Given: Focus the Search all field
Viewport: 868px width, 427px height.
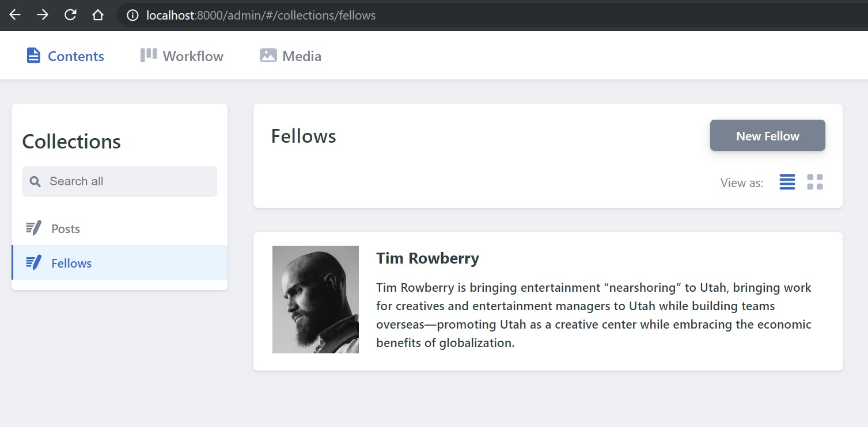Looking at the screenshot, I should (119, 181).
